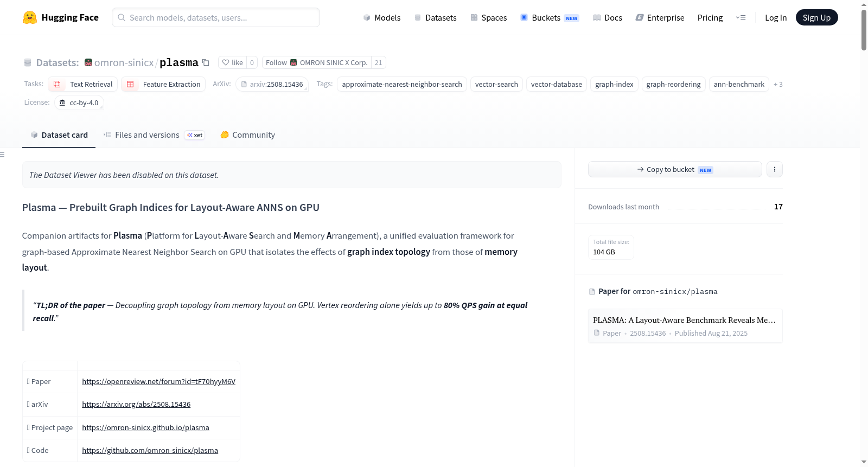Click the 'Plasma — Prebuilt Graph Indices' heading

coord(171,207)
